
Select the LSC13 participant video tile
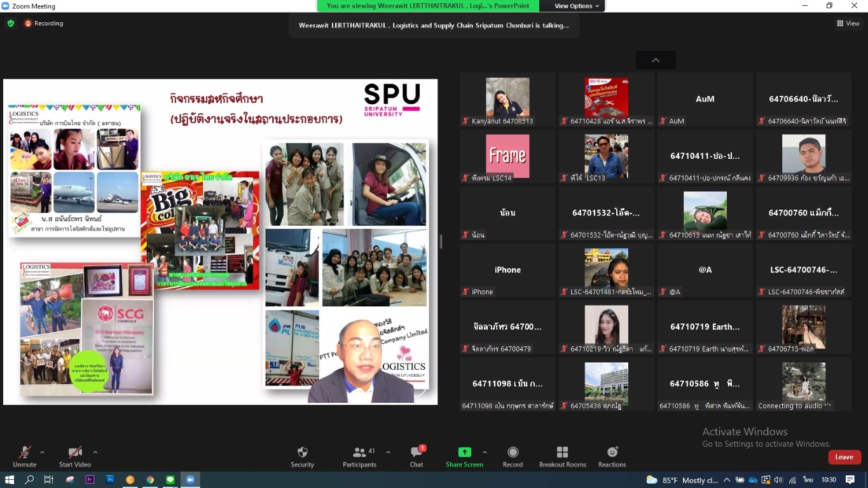click(x=606, y=156)
